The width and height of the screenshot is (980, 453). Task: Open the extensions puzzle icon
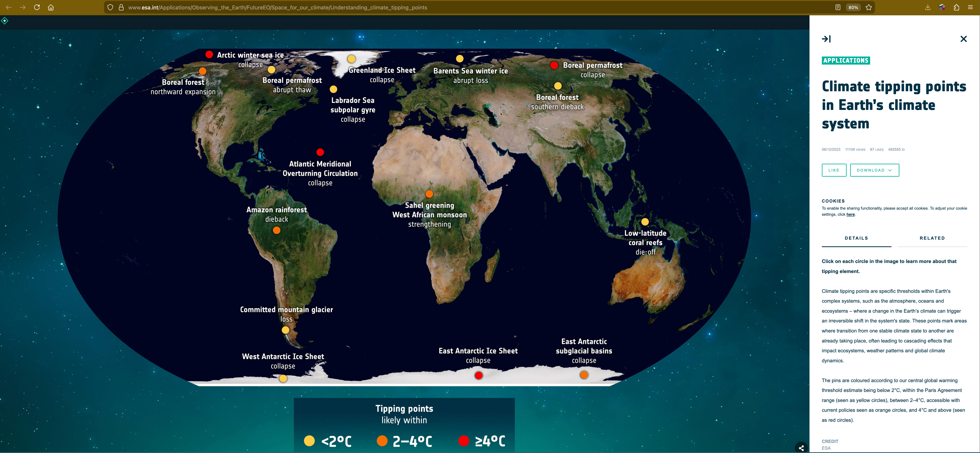[x=956, y=7]
